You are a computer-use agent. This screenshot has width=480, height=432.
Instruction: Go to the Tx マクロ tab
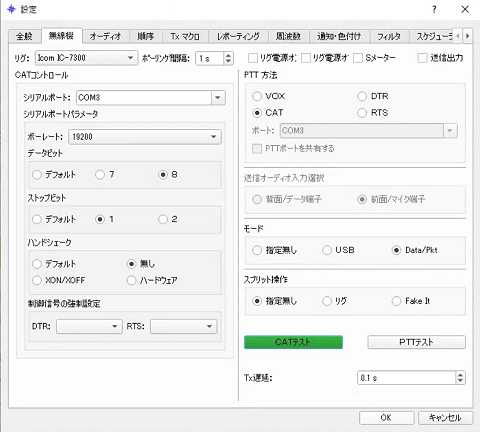point(185,36)
